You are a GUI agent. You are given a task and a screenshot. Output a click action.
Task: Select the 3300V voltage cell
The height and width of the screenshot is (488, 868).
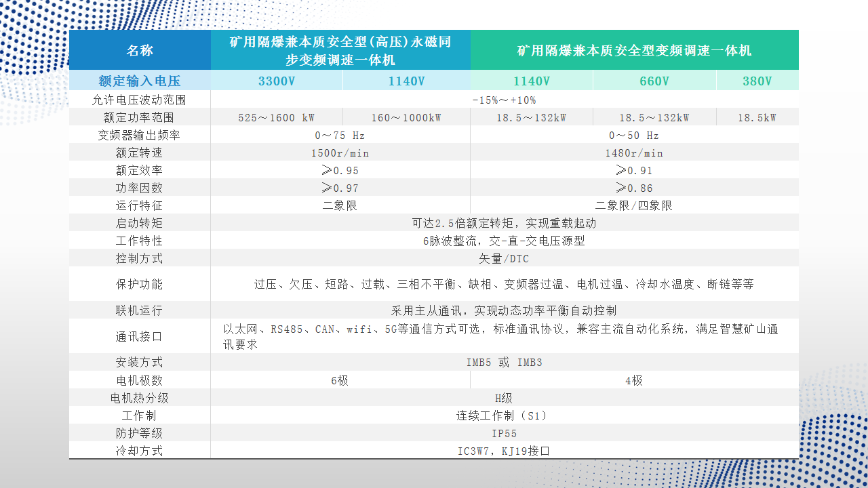pos(277,81)
